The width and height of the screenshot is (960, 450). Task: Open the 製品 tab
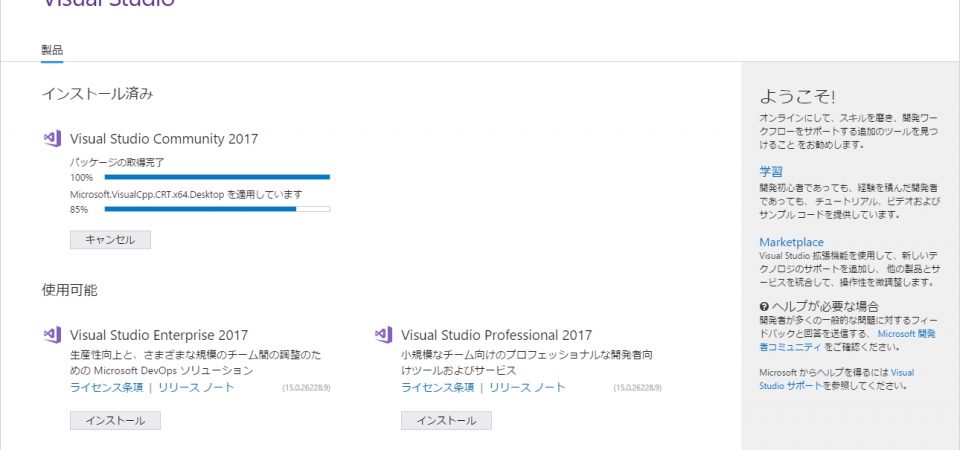tap(52, 50)
